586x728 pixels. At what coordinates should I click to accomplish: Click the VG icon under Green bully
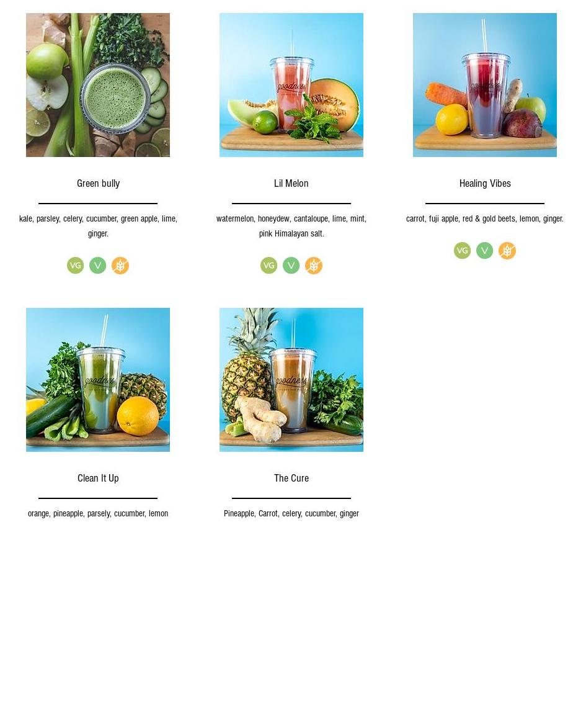click(75, 266)
